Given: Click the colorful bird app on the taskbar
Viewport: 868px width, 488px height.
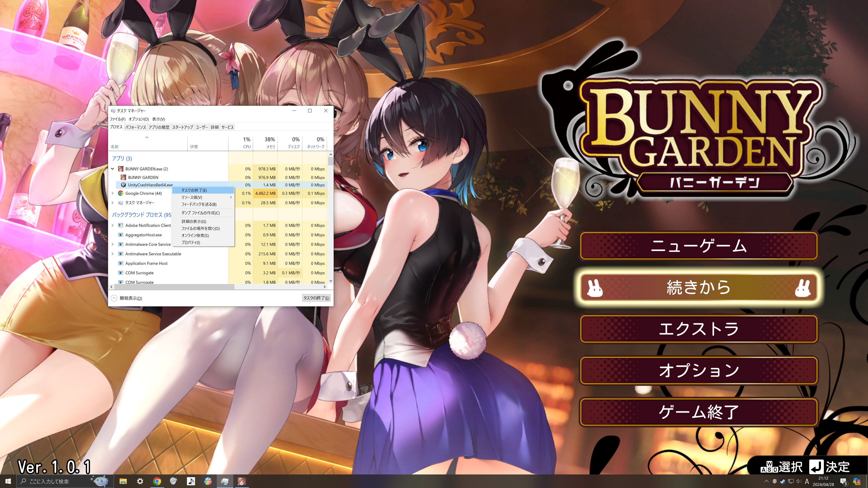Looking at the screenshot, I should (x=208, y=481).
